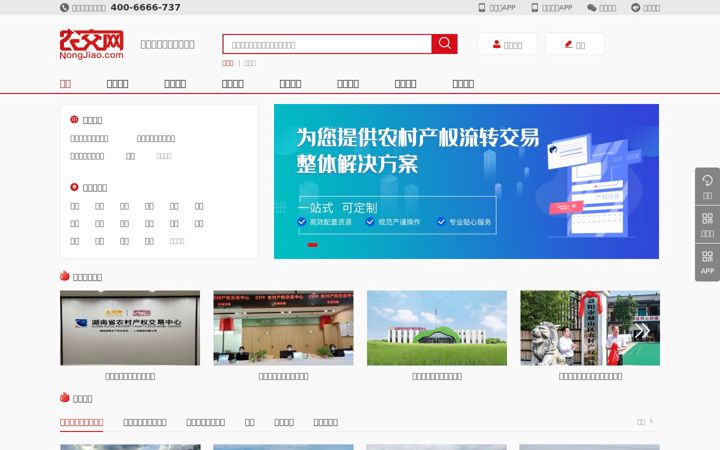
Task: Click the blue banner about 农村产权流转交易
Action: click(466, 181)
